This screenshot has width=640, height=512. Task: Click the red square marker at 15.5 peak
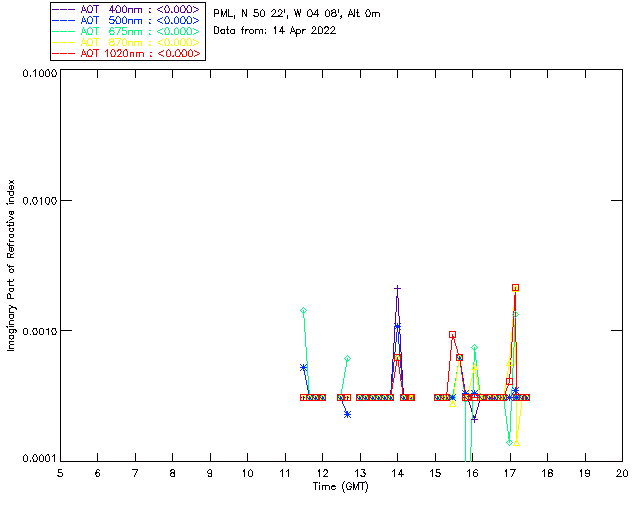452,334
